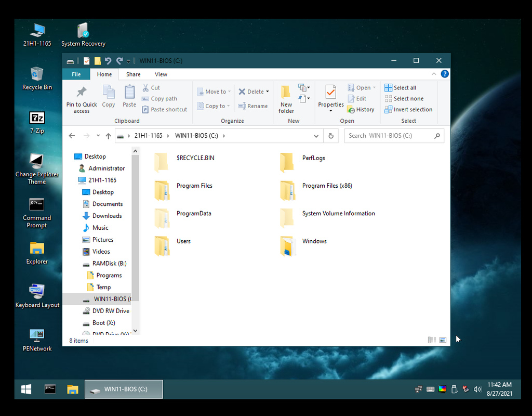
Task: Select the Home ribbon tab
Action: point(104,74)
